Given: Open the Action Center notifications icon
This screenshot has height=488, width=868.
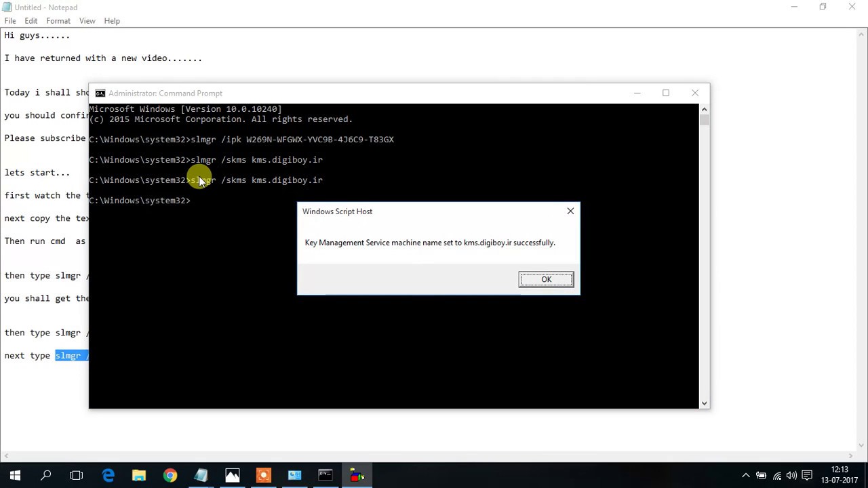Looking at the screenshot, I should coord(807,476).
